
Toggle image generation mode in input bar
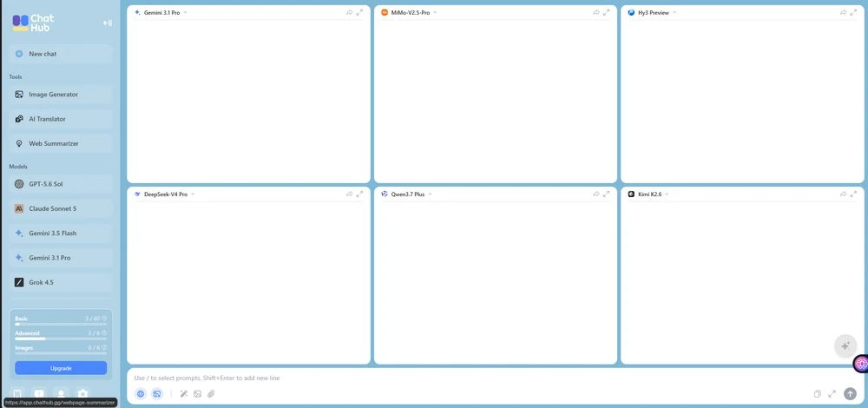(x=157, y=394)
